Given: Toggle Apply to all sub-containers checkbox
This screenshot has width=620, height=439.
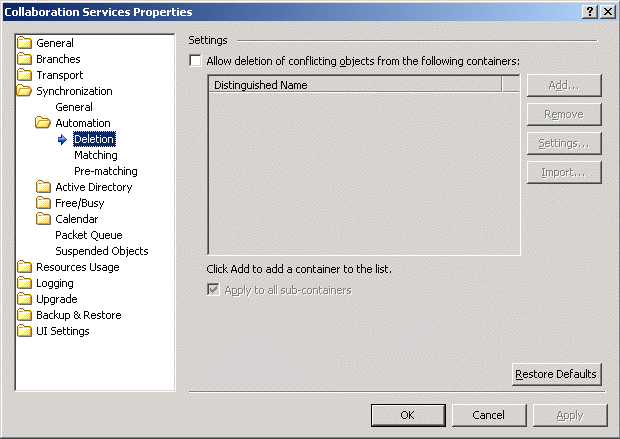Looking at the screenshot, I should (x=212, y=290).
